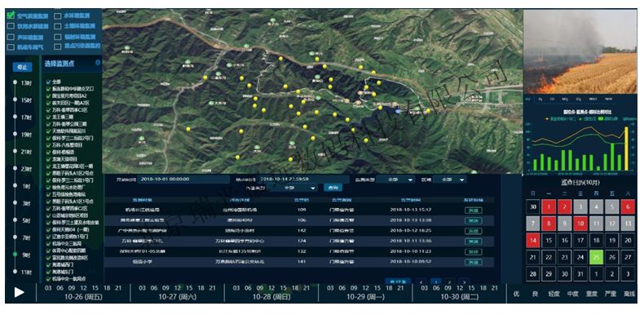644x315 pixels.
Task: Click the play triangle at timeline start
Action: (x=20, y=292)
